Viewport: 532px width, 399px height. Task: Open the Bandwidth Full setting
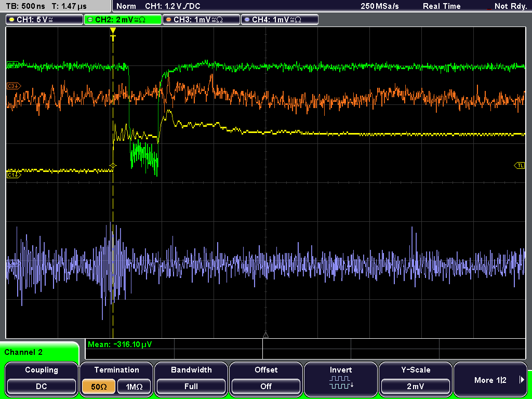(x=191, y=379)
